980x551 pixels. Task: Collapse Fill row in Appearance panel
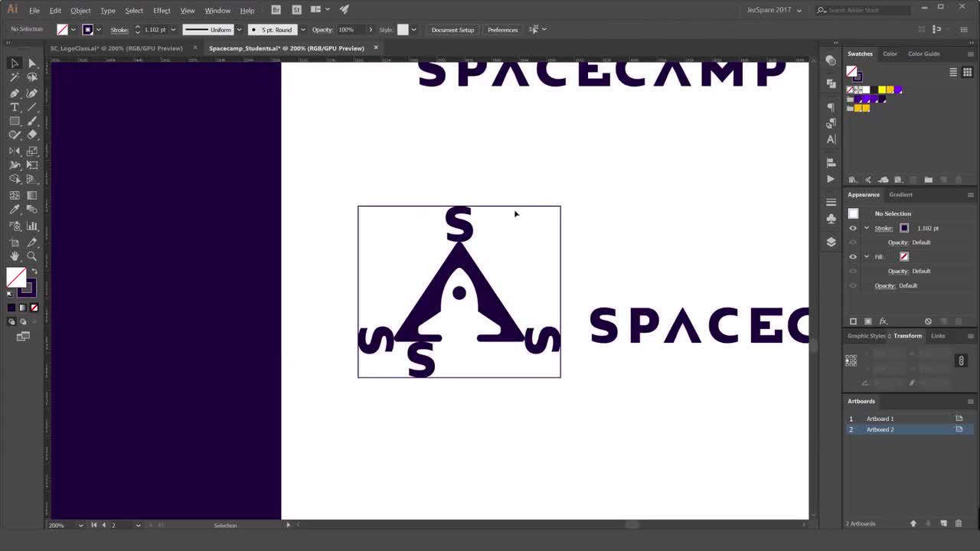tap(867, 256)
